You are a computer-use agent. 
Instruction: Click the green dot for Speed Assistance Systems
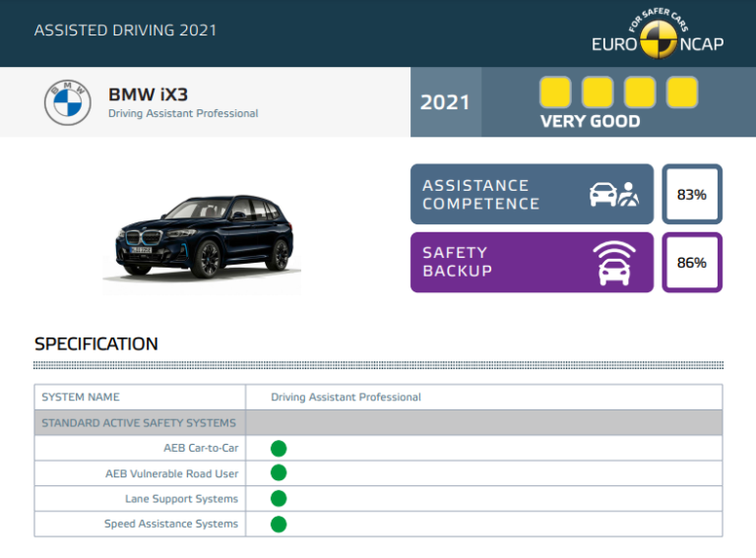279,525
